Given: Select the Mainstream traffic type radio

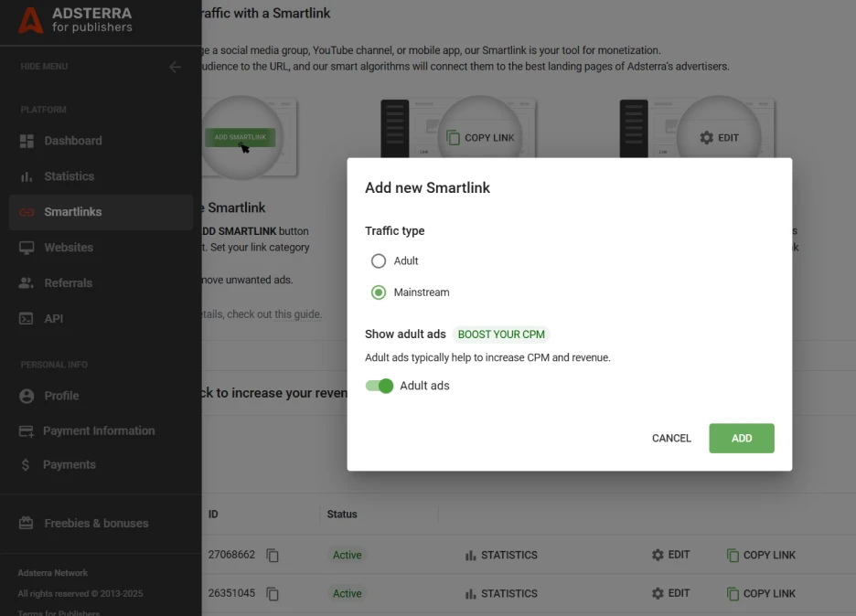Looking at the screenshot, I should tap(379, 292).
